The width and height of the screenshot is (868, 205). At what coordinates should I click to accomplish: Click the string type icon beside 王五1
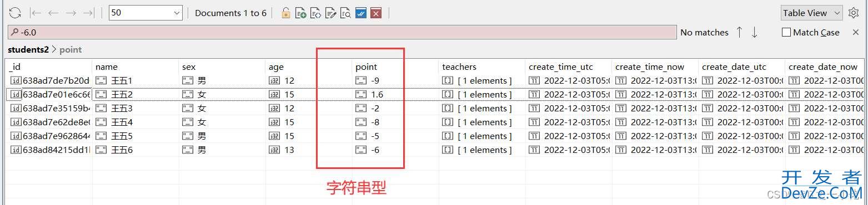(x=101, y=81)
